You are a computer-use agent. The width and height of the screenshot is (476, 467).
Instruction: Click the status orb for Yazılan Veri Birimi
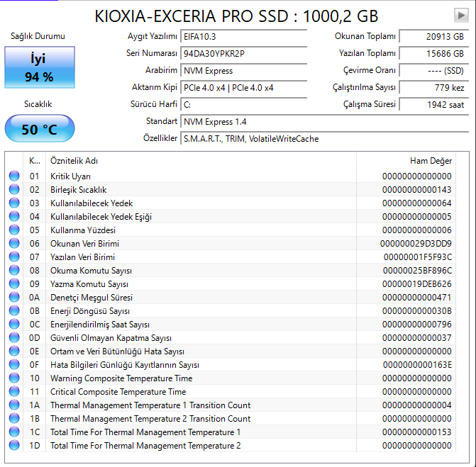pyautogui.click(x=14, y=257)
